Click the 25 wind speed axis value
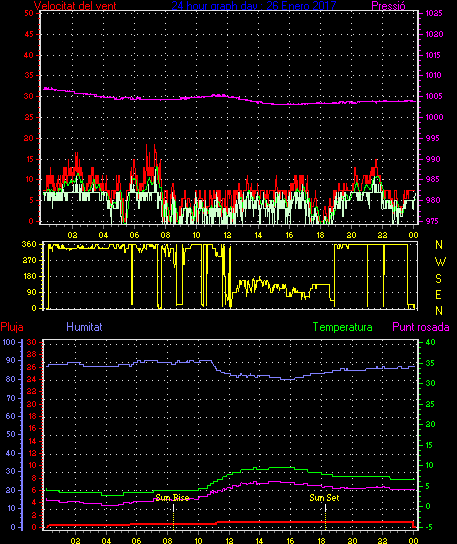Viewport: 457px width, 544px height. (x=29, y=117)
